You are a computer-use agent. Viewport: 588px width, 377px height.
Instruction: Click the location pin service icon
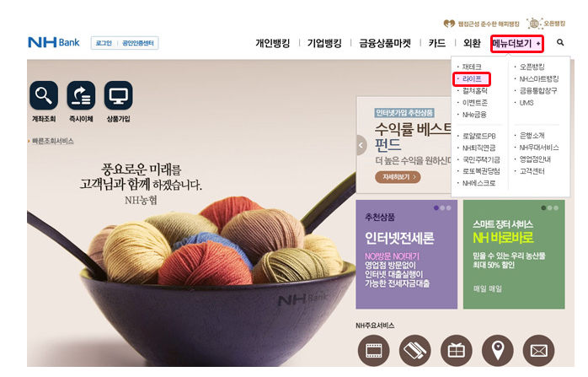pos(498,350)
